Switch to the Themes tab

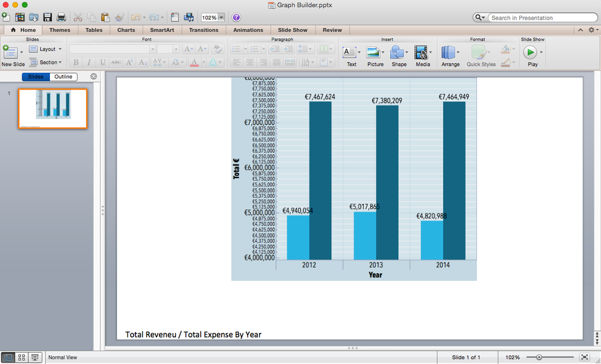60,30
